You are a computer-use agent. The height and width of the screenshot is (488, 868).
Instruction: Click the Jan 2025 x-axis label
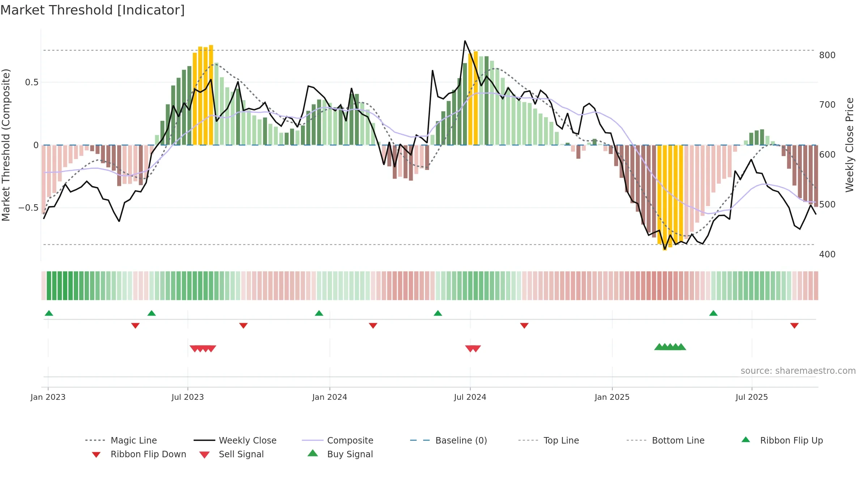(612, 397)
